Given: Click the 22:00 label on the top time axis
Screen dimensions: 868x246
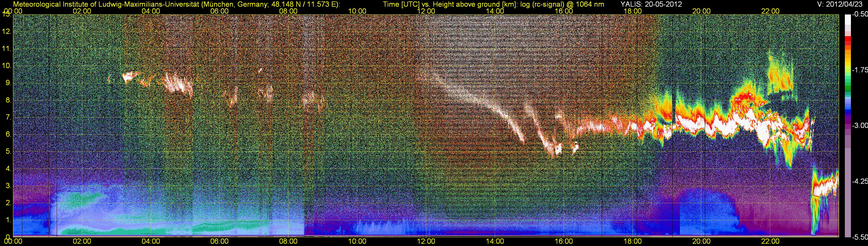Looking at the screenshot, I should (770, 11).
